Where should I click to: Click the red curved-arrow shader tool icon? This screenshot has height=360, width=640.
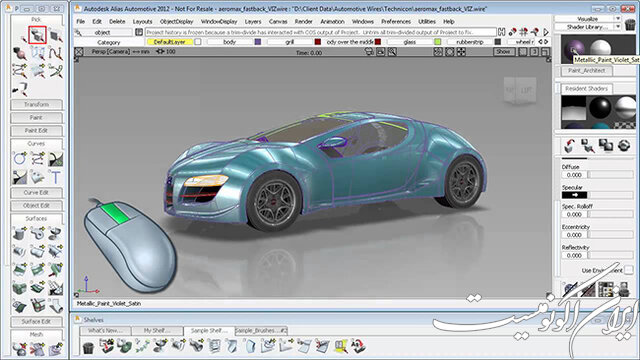tap(570, 146)
